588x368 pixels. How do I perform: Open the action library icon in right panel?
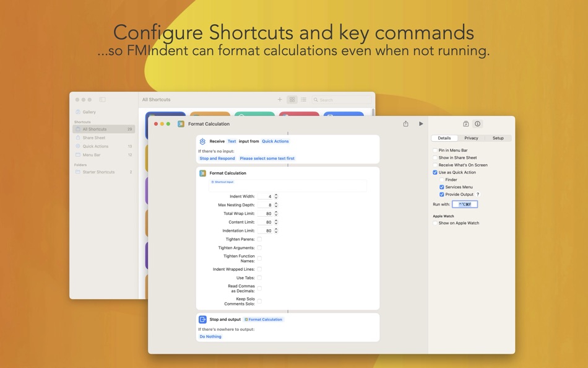coord(465,123)
